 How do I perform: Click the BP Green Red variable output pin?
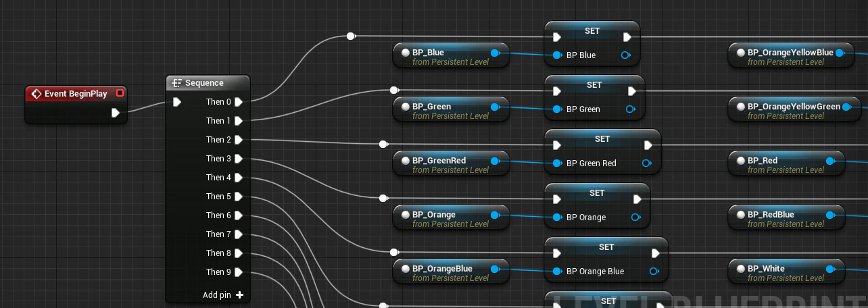[647, 163]
